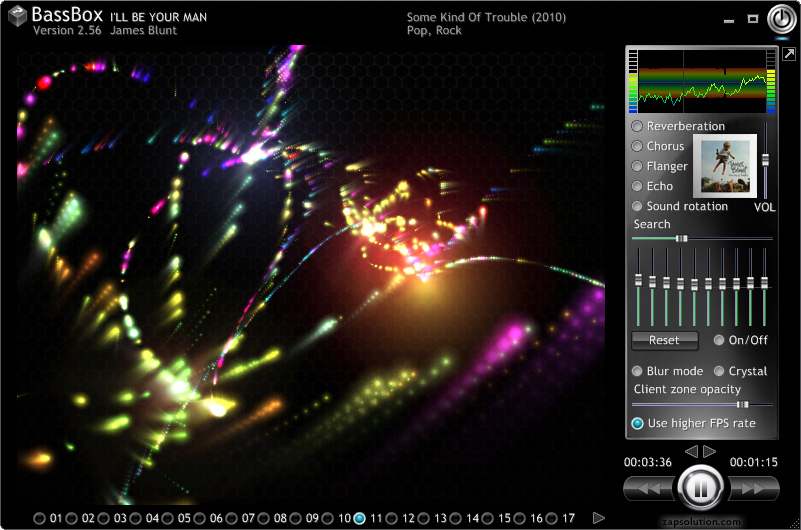Image resolution: width=801 pixels, height=530 pixels.
Task: Enable the Reverberation effect
Action: [x=637, y=126]
